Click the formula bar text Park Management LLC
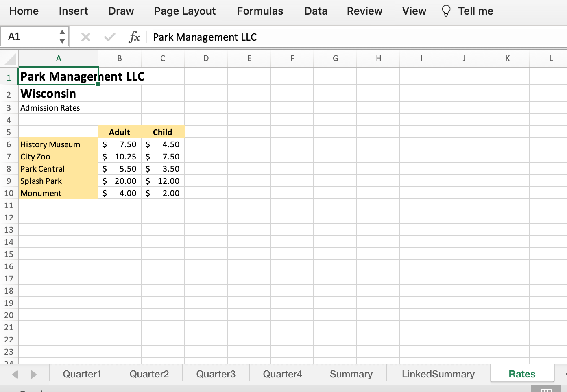The width and height of the screenshot is (567, 392). 205,37
